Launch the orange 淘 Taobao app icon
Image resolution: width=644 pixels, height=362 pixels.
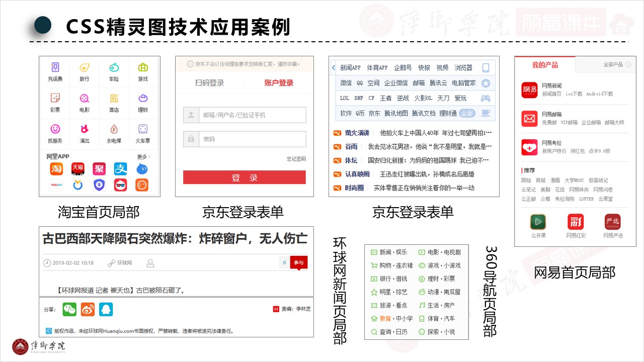(56, 169)
